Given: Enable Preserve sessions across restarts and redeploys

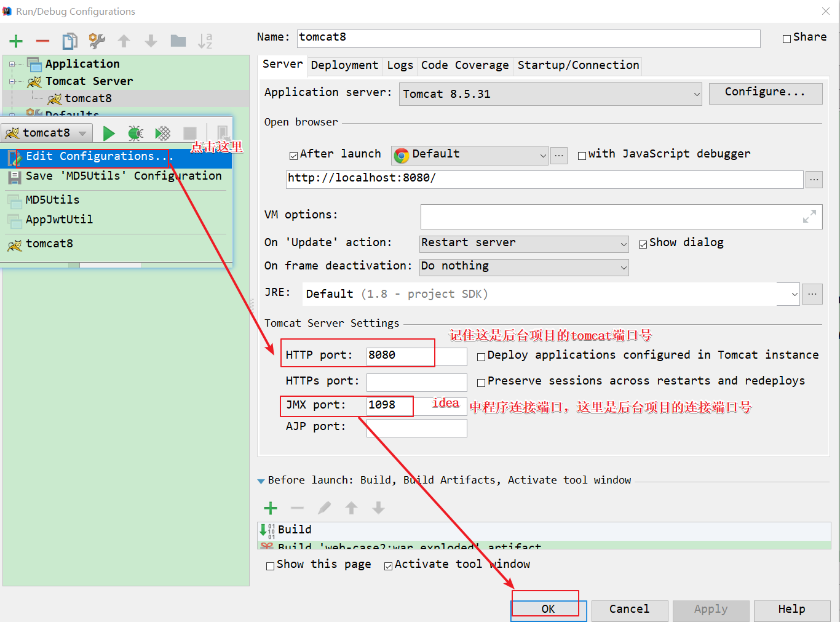Looking at the screenshot, I should coord(481,383).
